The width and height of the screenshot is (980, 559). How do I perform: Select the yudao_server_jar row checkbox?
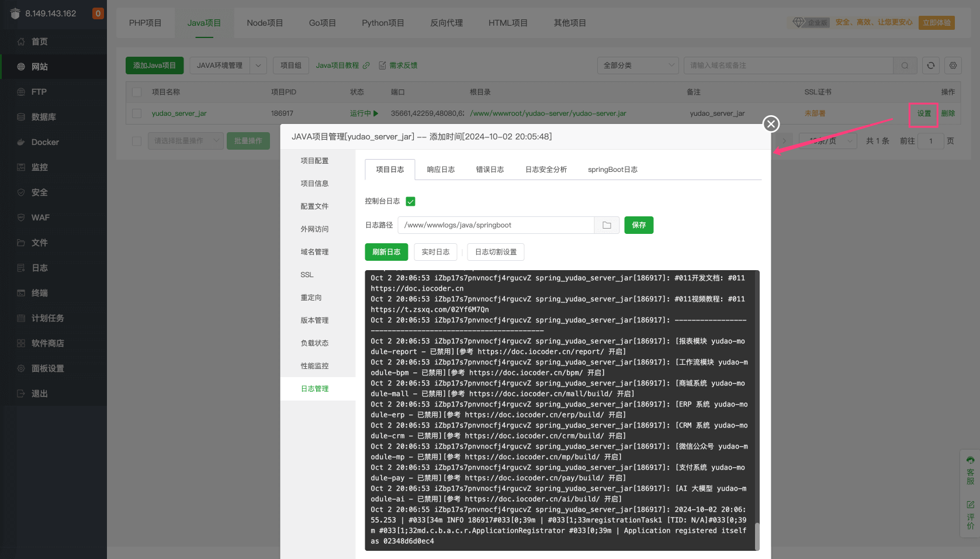point(137,113)
